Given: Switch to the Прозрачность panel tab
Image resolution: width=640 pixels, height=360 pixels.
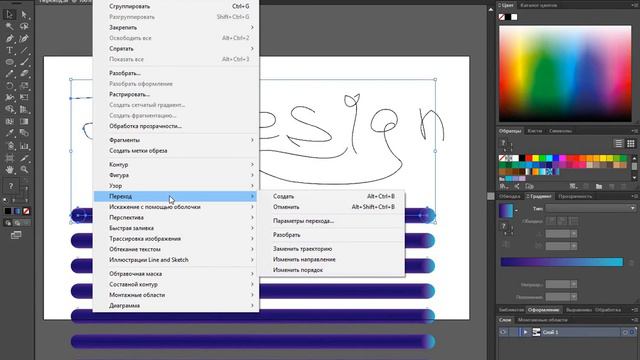Looking at the screenshot, I should (575, 196).
